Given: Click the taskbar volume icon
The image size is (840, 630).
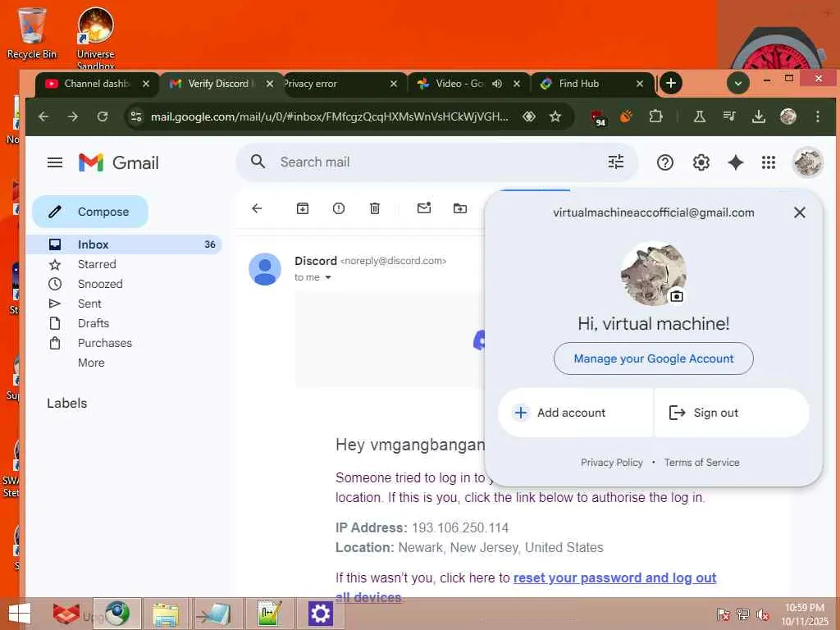Looking at the screenshot, I should 763,614.
